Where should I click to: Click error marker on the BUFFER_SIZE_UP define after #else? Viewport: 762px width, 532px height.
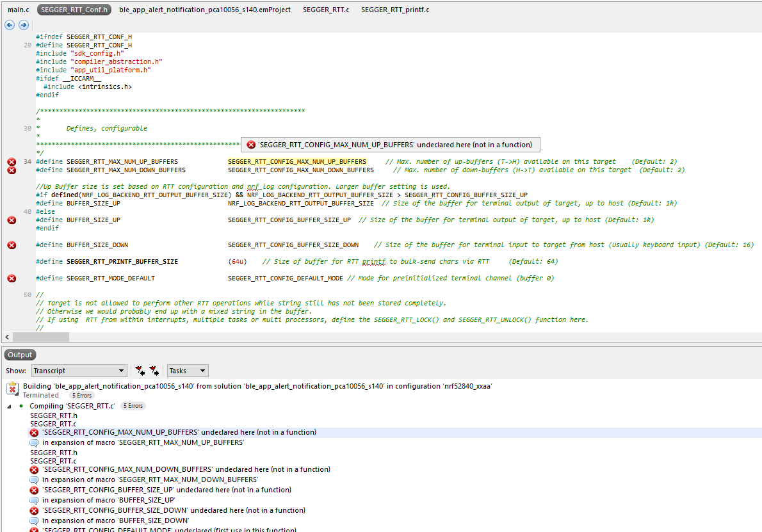[x=12, y=220]
